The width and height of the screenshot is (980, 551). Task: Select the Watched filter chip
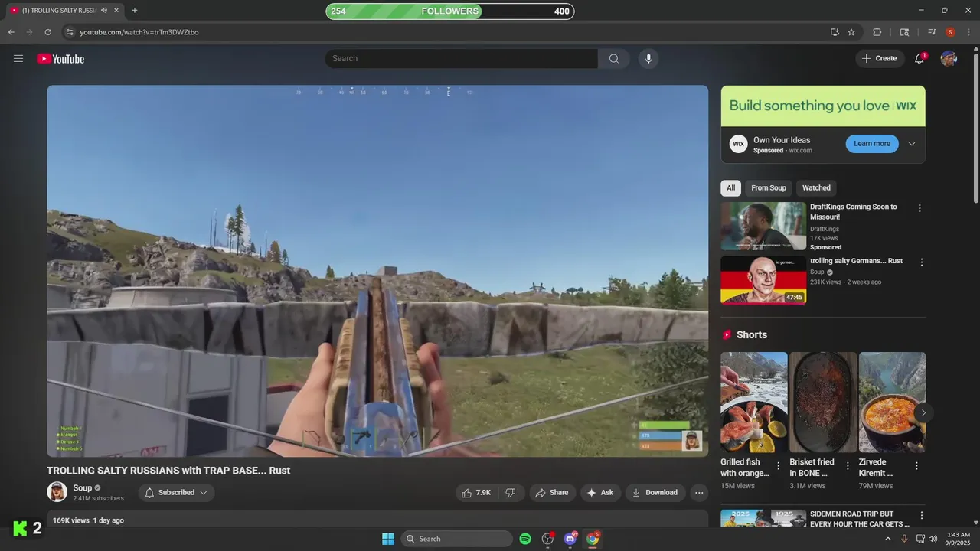tap(816, 188)
